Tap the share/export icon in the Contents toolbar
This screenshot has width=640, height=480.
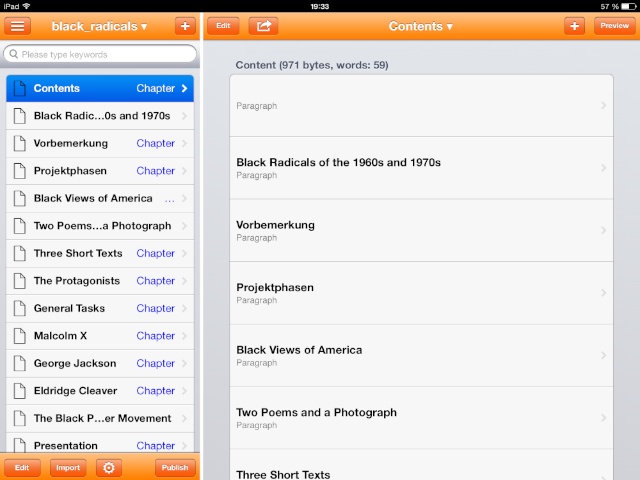[264, 26]
